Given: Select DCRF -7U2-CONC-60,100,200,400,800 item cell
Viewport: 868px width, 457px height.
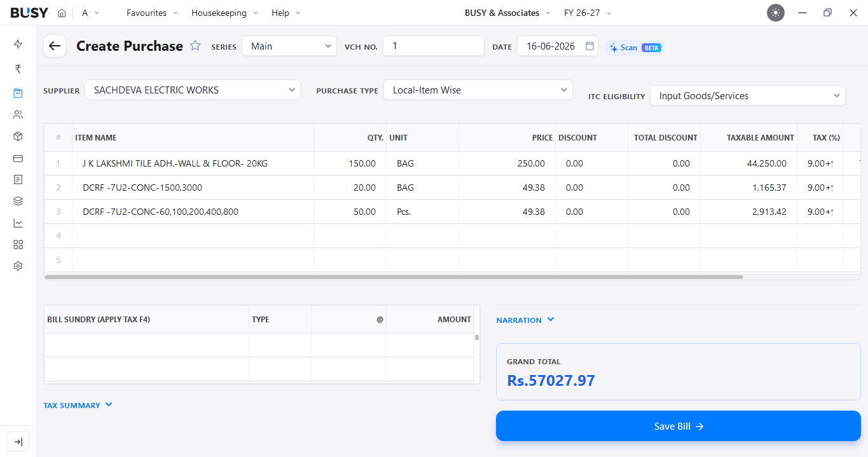Looking at the screenshot, I should [193, 212].
